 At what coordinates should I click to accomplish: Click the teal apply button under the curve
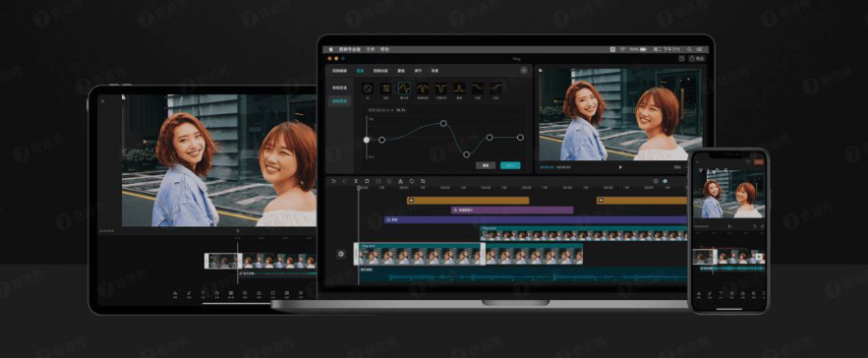[510, 165]
